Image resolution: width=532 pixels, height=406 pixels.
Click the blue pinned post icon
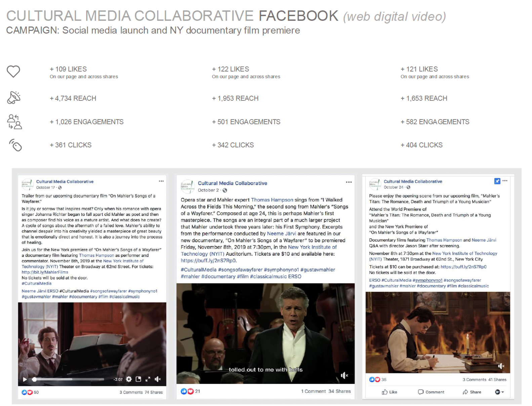497,181
